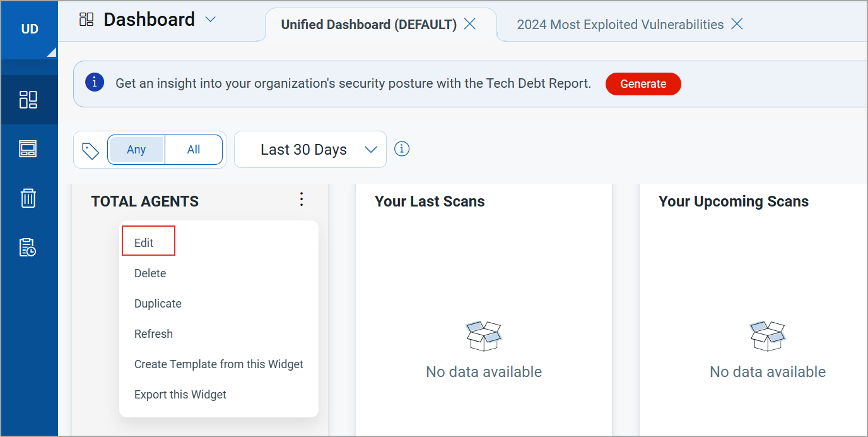Switch to 2024 Most Exploited Vulnerabilities tab
The height and width of the screenshot is (437, 868).
[x=620, y=25]
